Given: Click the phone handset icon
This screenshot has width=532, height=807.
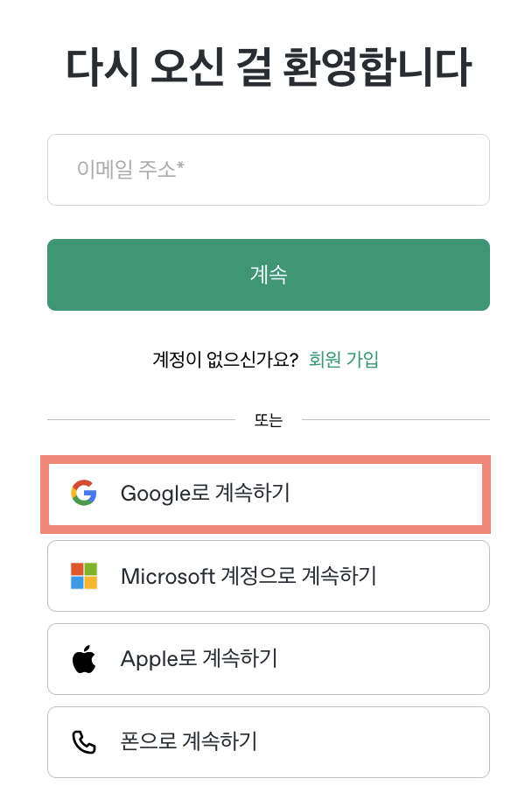Looking at the screenshot, I should (84, 742).
